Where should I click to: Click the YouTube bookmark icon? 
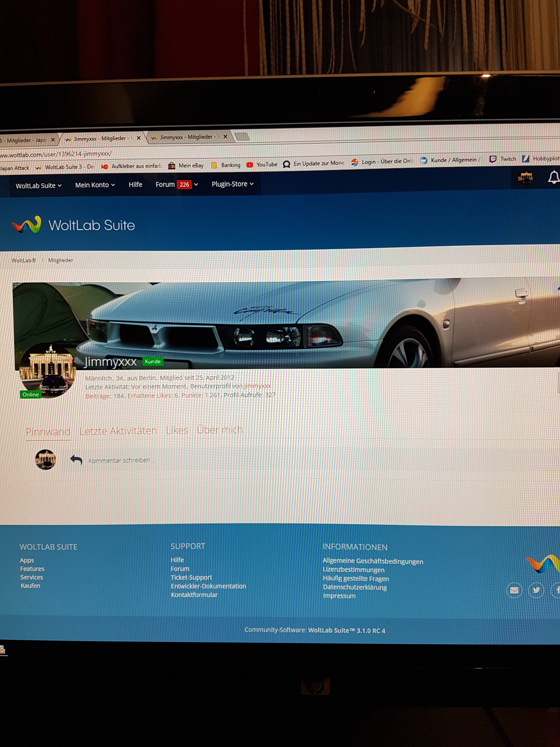click(249, 165)
